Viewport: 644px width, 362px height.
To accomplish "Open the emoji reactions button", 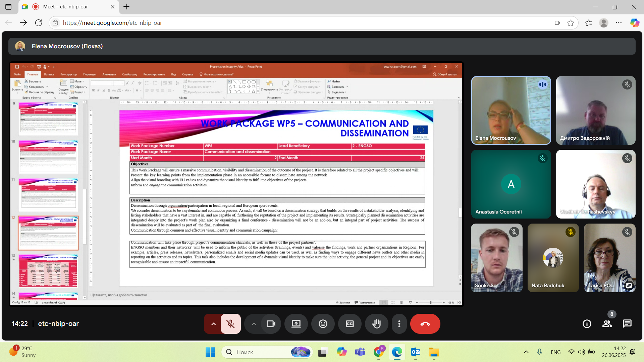I will pos(323,324).
